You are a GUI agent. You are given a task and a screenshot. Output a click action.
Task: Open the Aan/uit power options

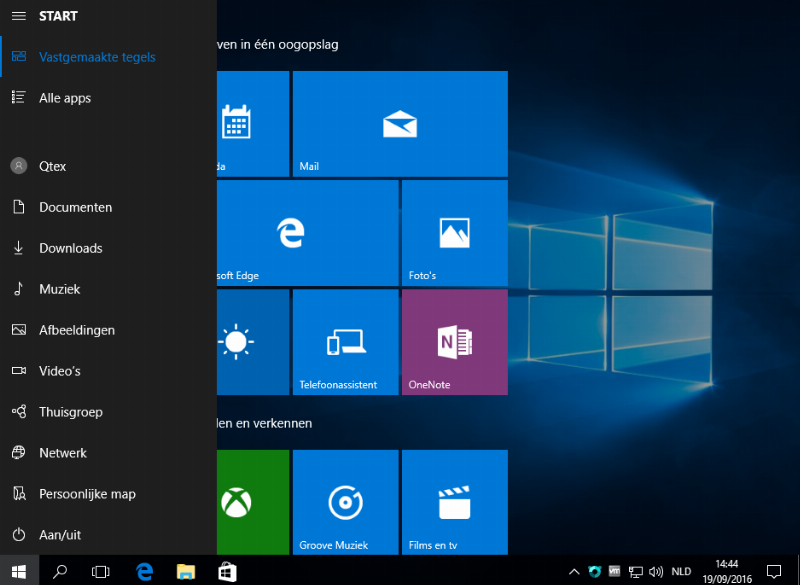60,535
